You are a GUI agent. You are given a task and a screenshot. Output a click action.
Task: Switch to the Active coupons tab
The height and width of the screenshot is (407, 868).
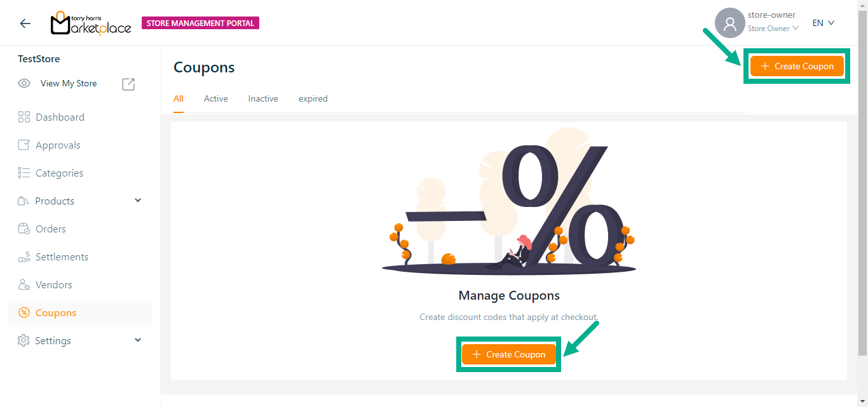click(x=215, y=99)
